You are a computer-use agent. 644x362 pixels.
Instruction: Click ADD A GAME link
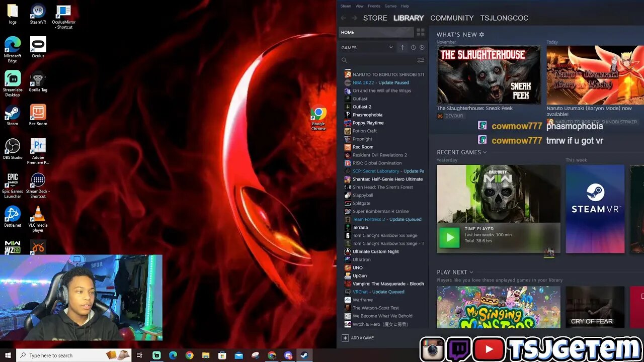tap(362, 338)
